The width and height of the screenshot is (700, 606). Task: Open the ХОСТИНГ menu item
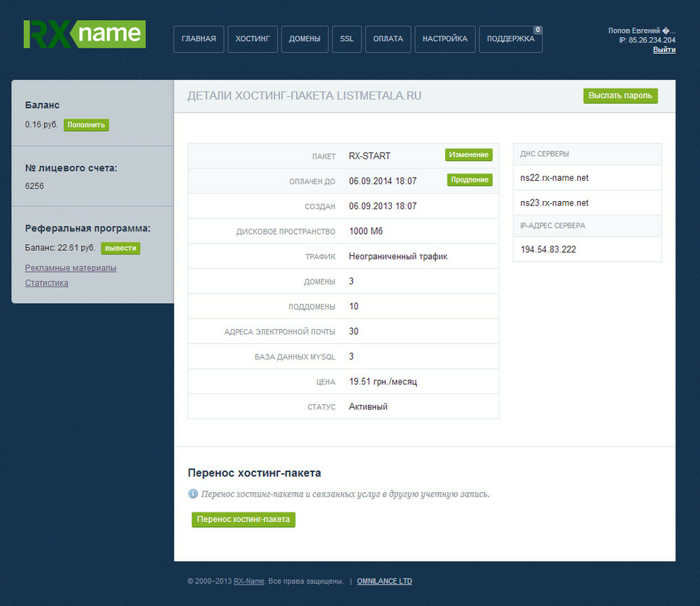(252, 39)
